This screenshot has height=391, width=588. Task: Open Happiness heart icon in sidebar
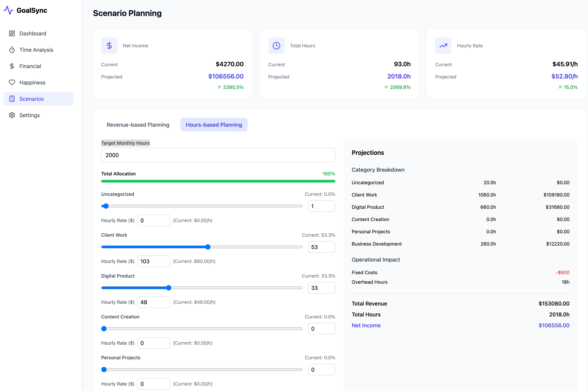point(12,83)
